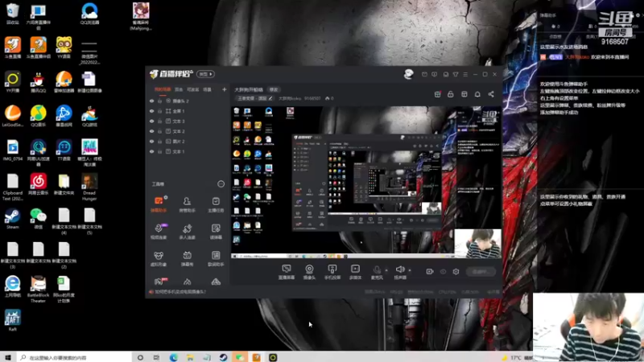Viewport: 644px width, 362px height.
Task: Expand microphone options dropdown arrow
Action: pyautogui.click(x=386, y=270)
